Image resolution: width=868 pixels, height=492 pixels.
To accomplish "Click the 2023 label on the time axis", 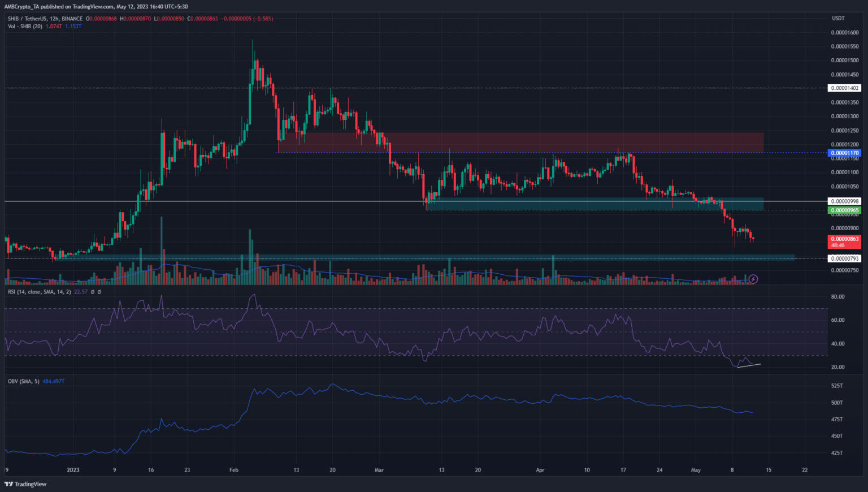I will 73,470.
